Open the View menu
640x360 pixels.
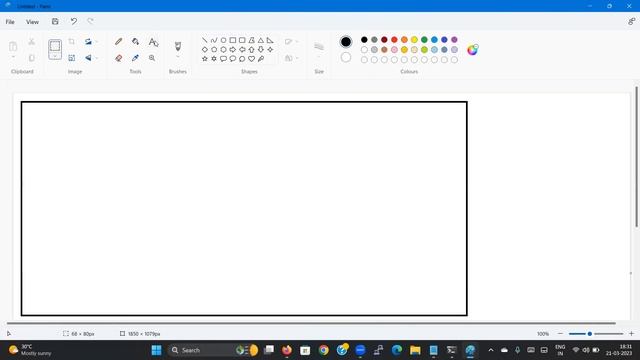(x=32, y=22)
